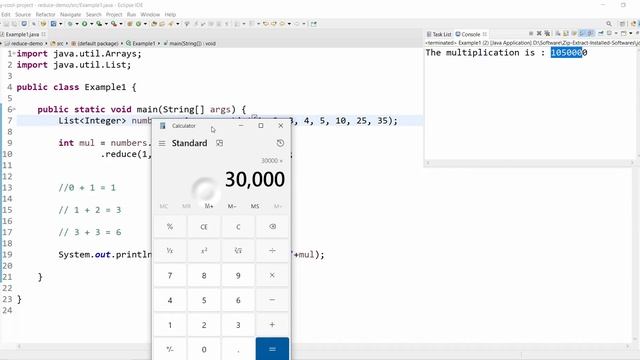Click Remove All Terminated Launches in Console
This screenshot has width=640, height=360.
(x=547, y=33)
